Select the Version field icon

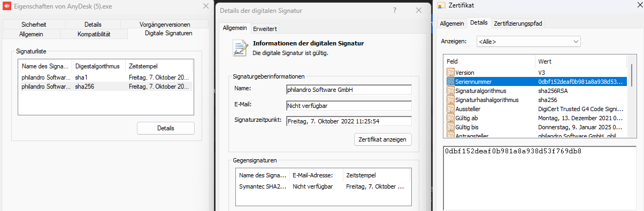pyautogui.click(x=450, y=73)
